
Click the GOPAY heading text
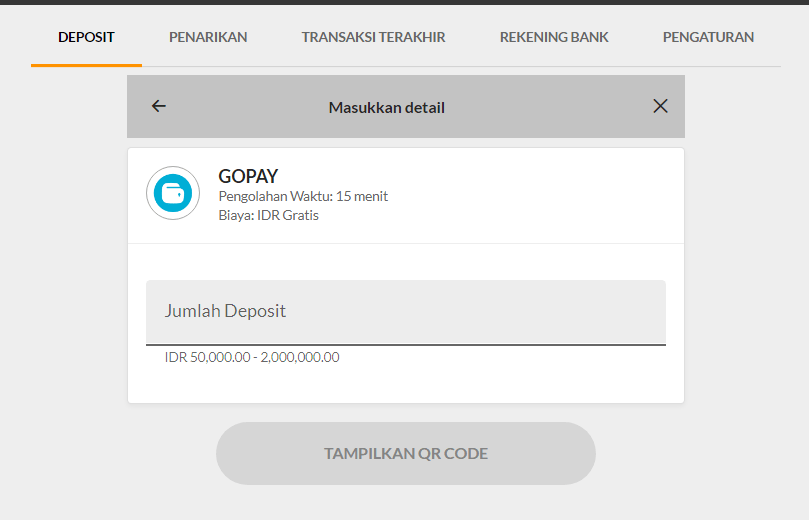click(248, 177)
